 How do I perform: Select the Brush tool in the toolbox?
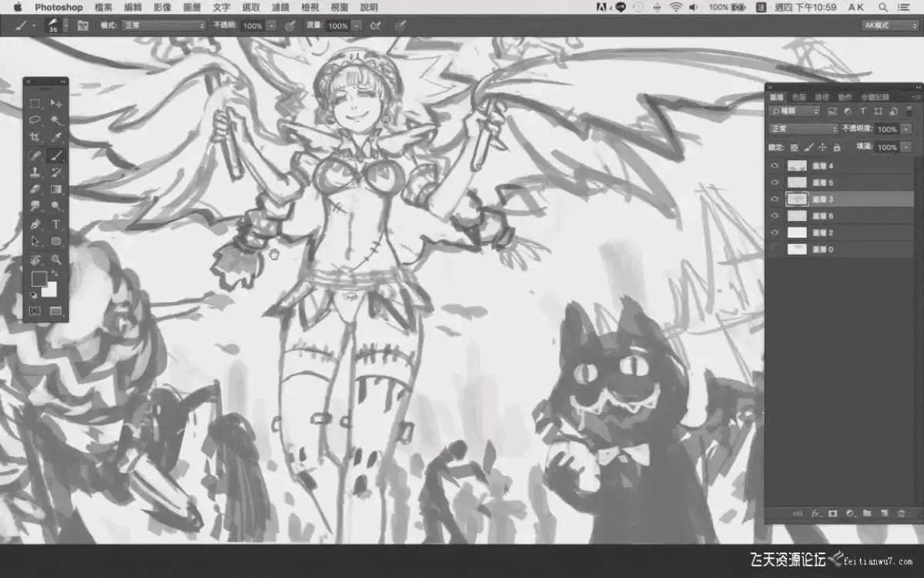(56, 155)
